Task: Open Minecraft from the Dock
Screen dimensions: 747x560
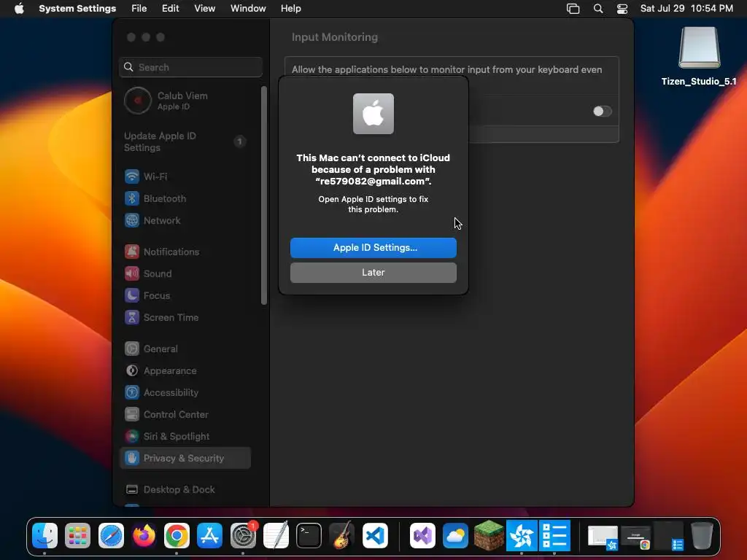Action: click(x=489, y=536)
